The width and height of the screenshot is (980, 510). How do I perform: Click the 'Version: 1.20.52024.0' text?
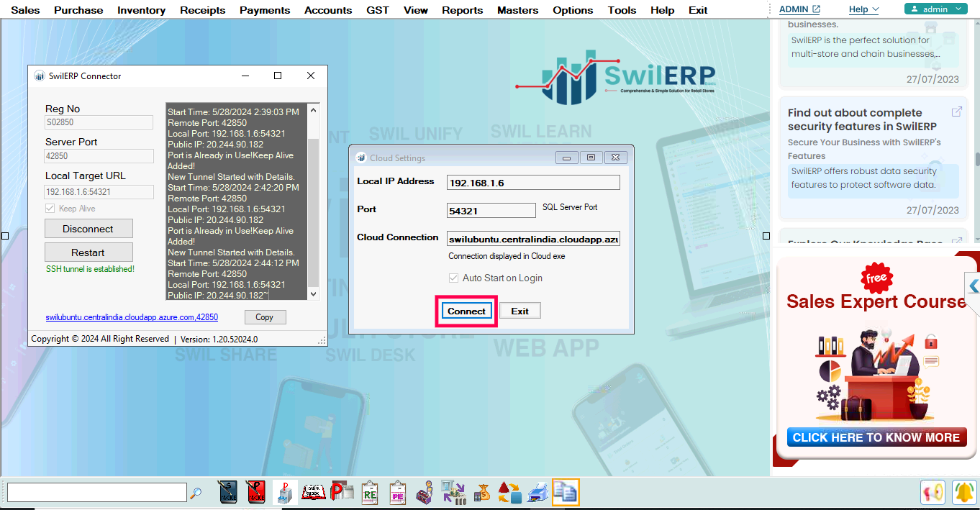(x=219, y=339)
